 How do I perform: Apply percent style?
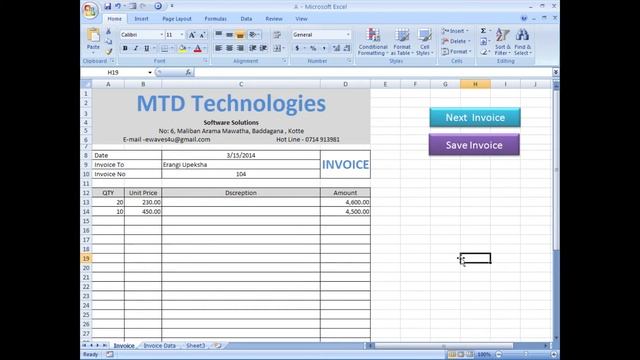pos(313,49)
